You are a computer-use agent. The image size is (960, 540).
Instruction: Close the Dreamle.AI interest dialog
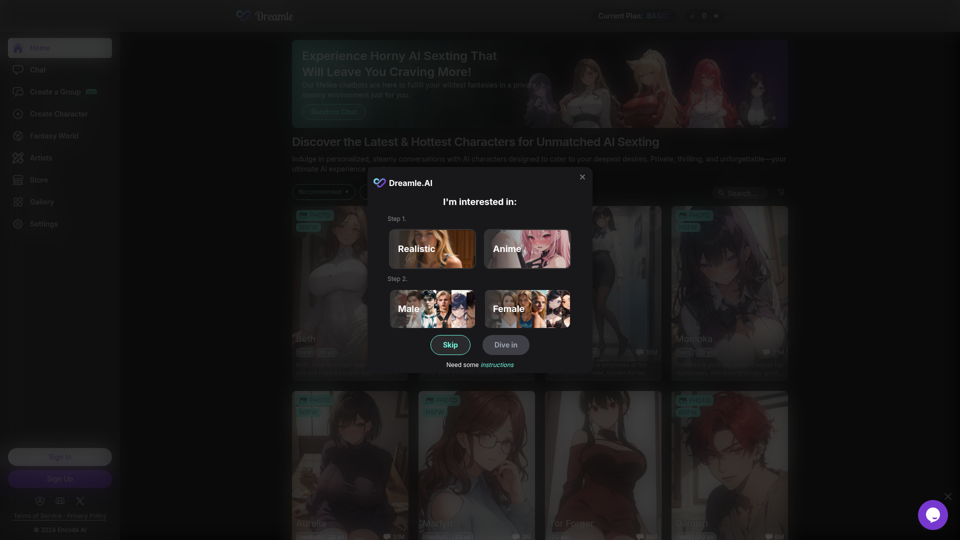pos(582,177)
